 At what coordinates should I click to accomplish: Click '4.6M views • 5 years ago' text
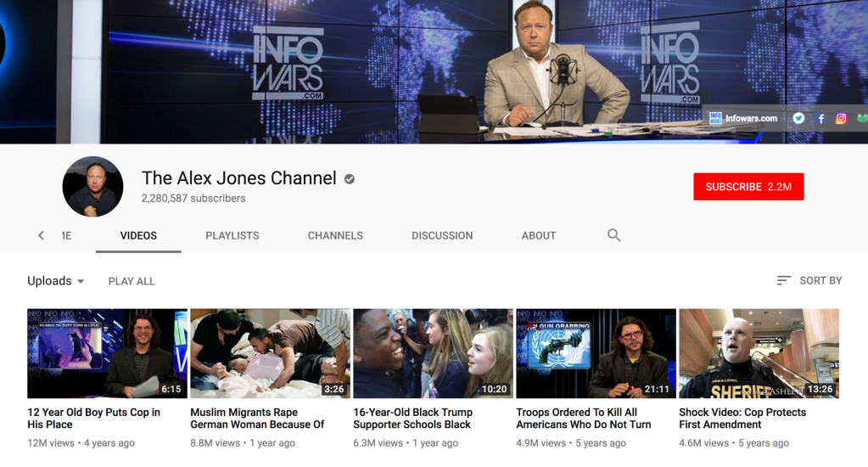coord(734,443)
